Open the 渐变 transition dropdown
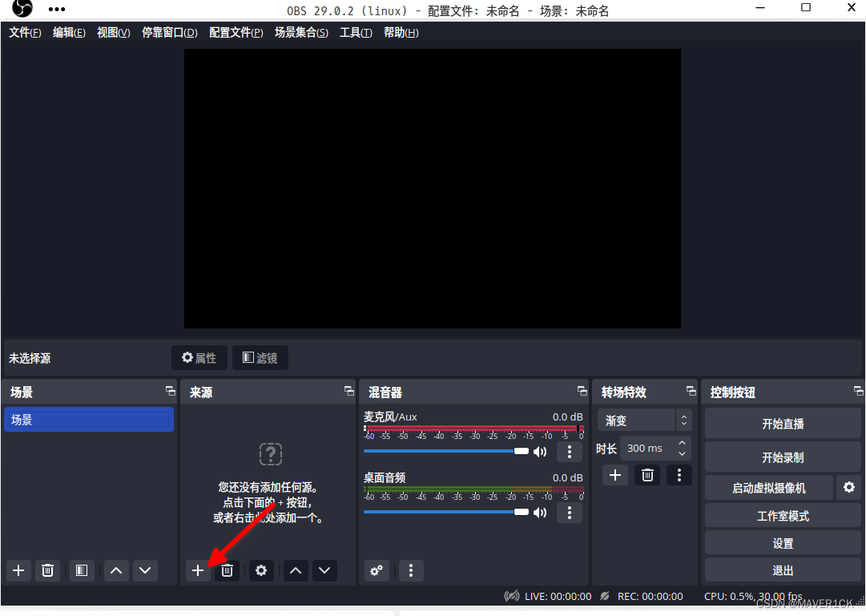 (x=645, y=421)
